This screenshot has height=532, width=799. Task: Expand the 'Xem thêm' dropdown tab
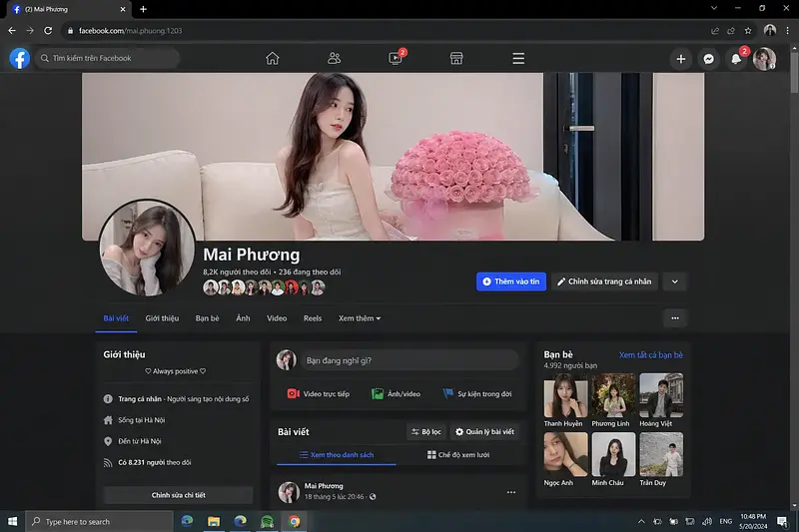coord(360,318)
